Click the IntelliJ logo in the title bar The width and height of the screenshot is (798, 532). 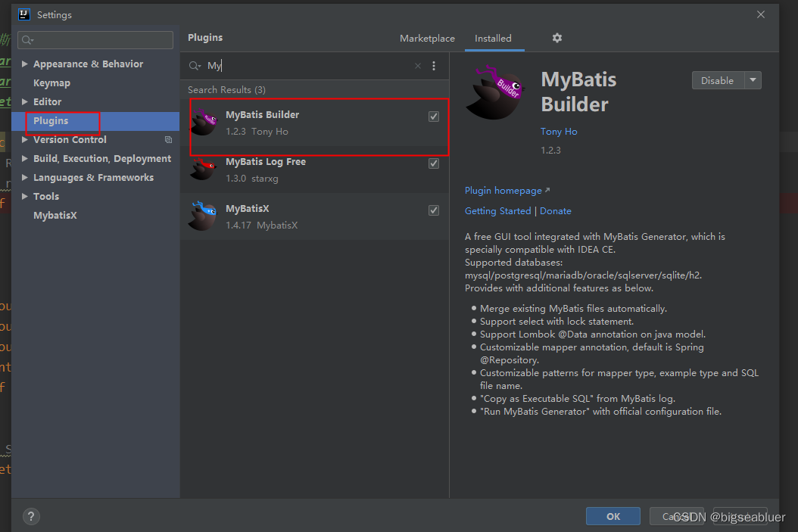click(x=24, y=14)
